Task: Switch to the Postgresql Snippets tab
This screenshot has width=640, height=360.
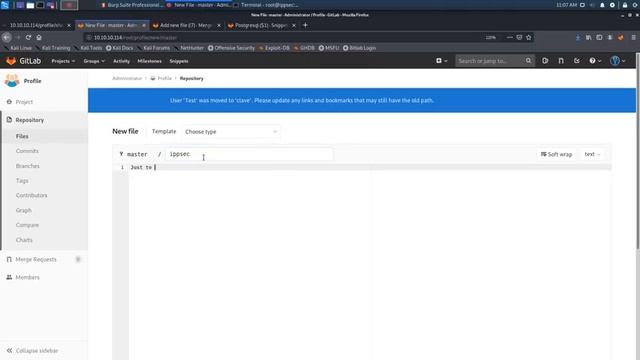Action: coord(261,25)
